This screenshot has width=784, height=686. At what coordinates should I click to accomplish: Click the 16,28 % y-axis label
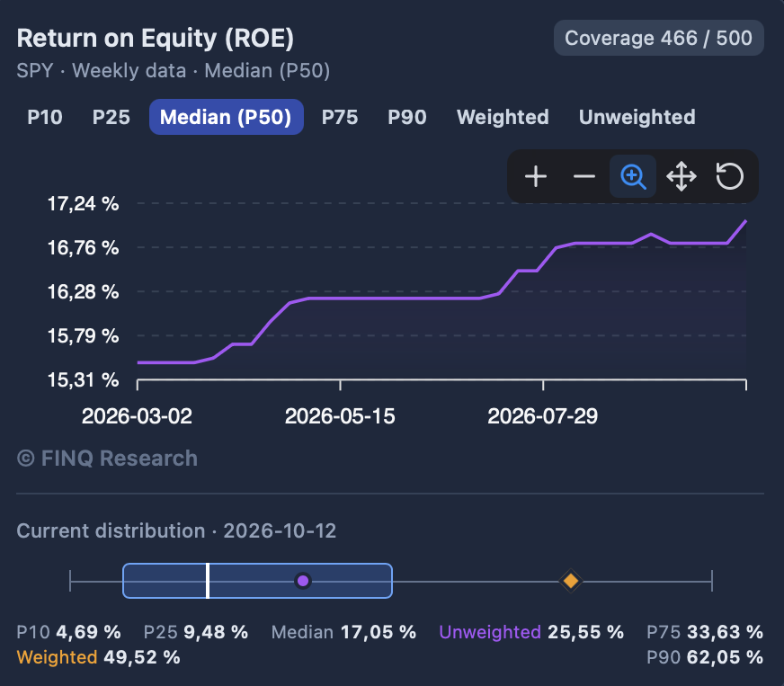83,291
